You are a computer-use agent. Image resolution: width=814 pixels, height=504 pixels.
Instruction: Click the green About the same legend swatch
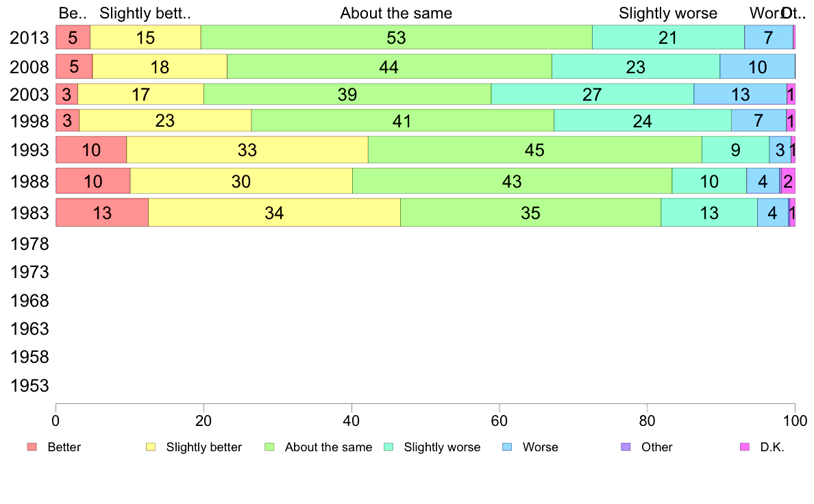pos(269,447)
